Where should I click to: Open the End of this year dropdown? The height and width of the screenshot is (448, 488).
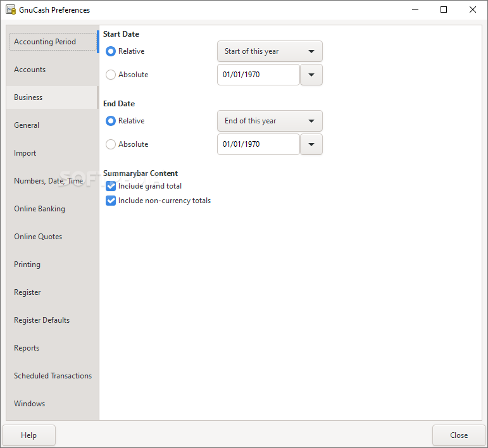pos(270,121)
